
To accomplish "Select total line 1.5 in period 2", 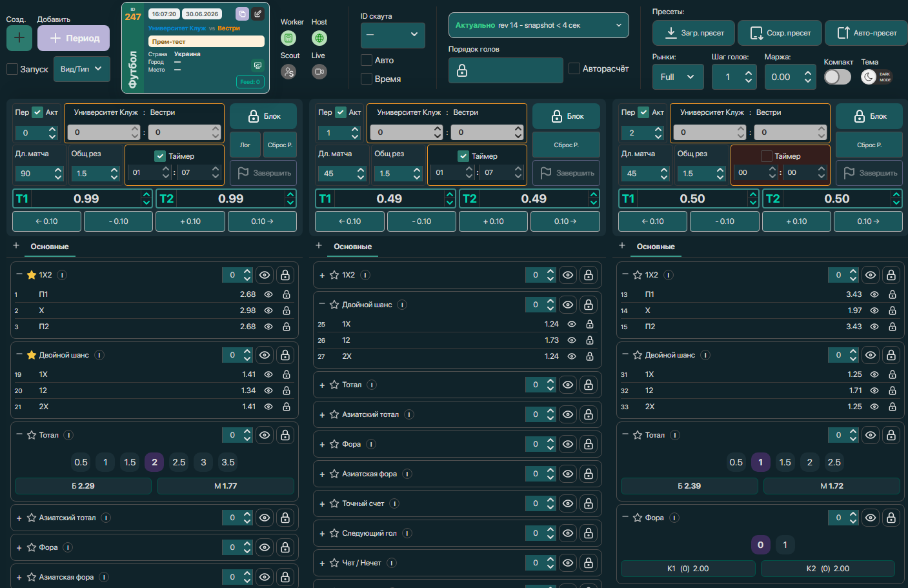I will click(785, 462).
